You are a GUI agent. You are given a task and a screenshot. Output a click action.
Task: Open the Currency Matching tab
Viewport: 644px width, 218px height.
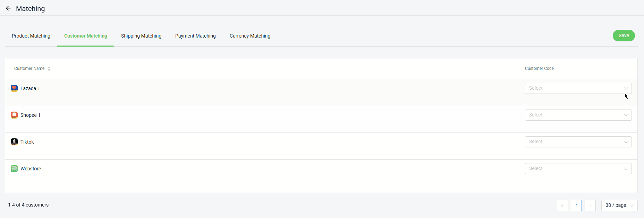(x=250, y=36)
